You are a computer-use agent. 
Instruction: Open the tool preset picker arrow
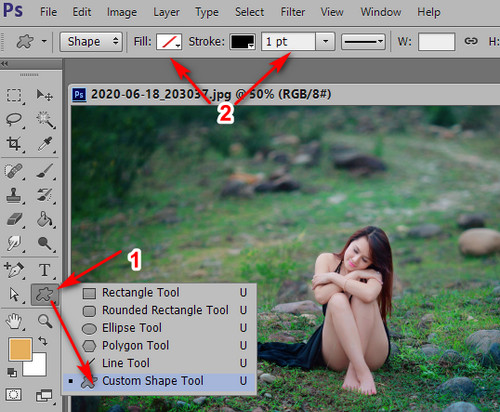click(x=44, y=42)
